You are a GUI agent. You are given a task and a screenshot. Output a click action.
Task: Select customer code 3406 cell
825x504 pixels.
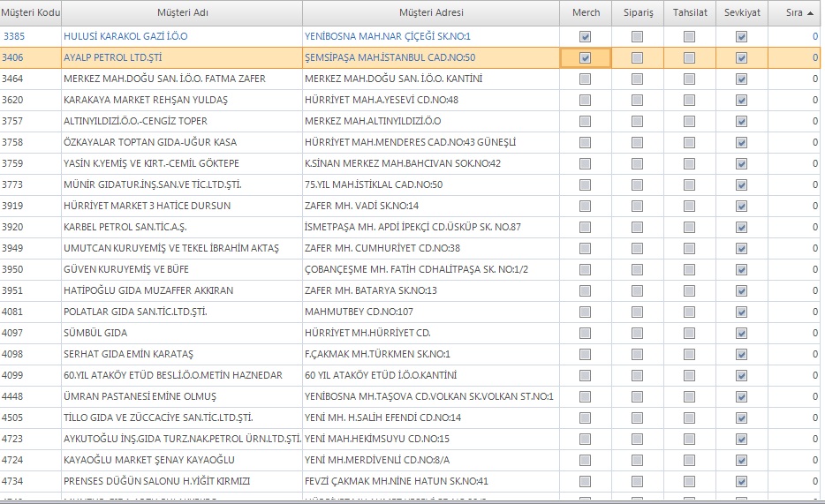coord(31,57)
